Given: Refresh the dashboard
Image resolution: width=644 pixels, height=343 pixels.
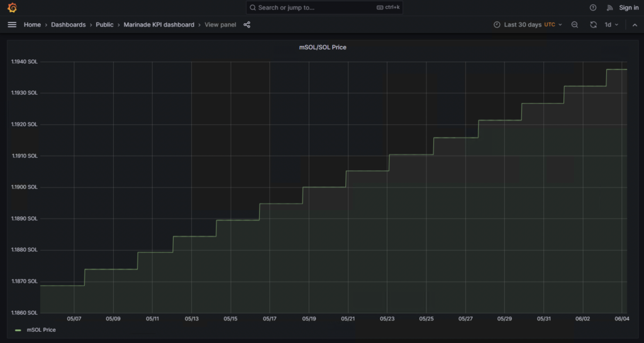Looking at the screenshot, I should click(593, 24).
